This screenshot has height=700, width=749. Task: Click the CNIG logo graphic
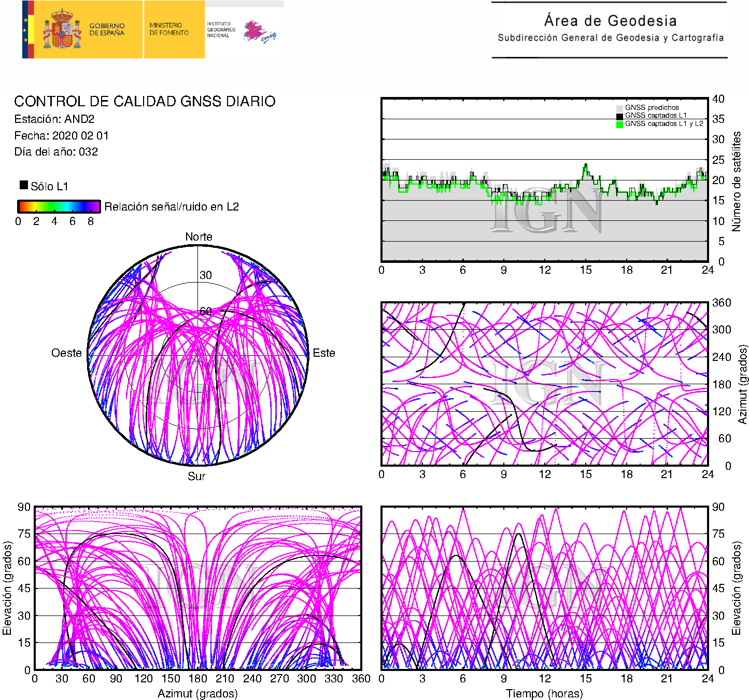point(260,32)
